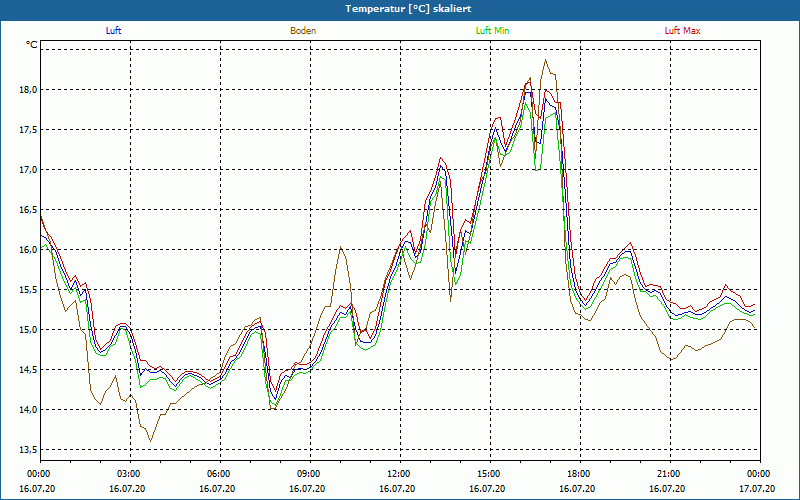Click the Luft Min legend label
Image resolution: width=800 pixels, height=500 pixels.
pos(492,31)
